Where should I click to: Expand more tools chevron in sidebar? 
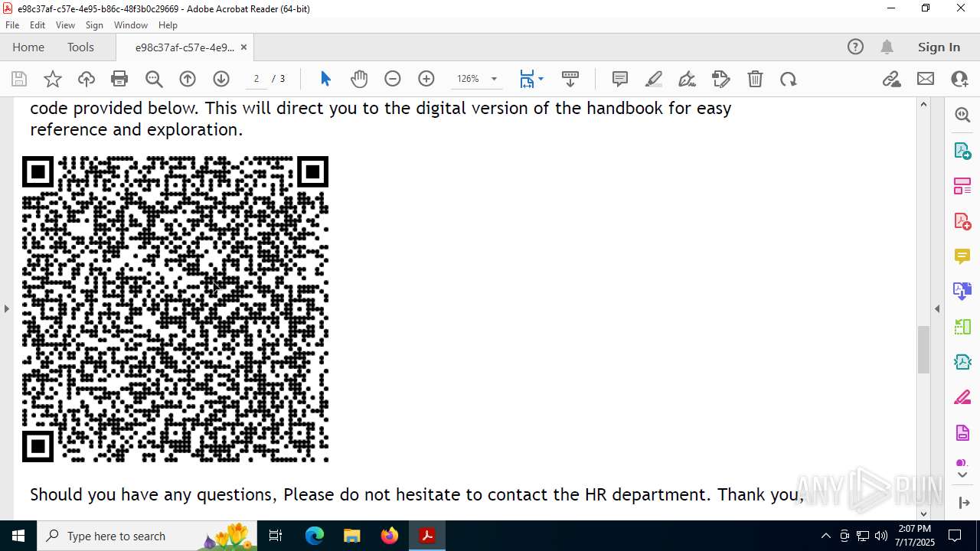point(962,475)
